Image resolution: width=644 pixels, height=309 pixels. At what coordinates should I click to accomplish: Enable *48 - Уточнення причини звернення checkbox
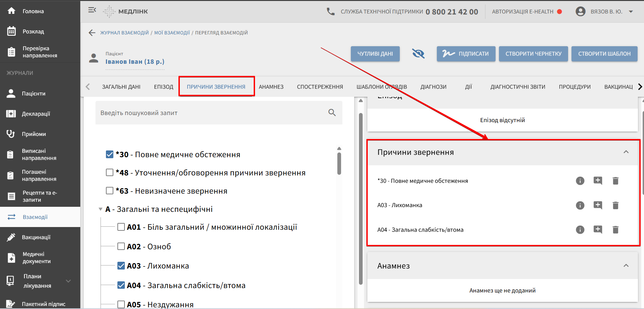click(110, 173)
